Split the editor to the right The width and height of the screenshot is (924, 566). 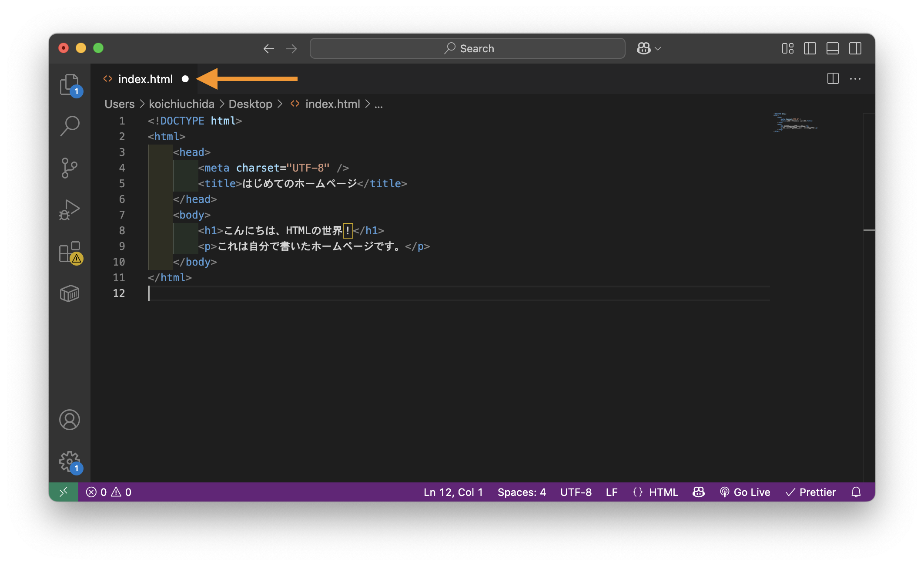[833, 79]
